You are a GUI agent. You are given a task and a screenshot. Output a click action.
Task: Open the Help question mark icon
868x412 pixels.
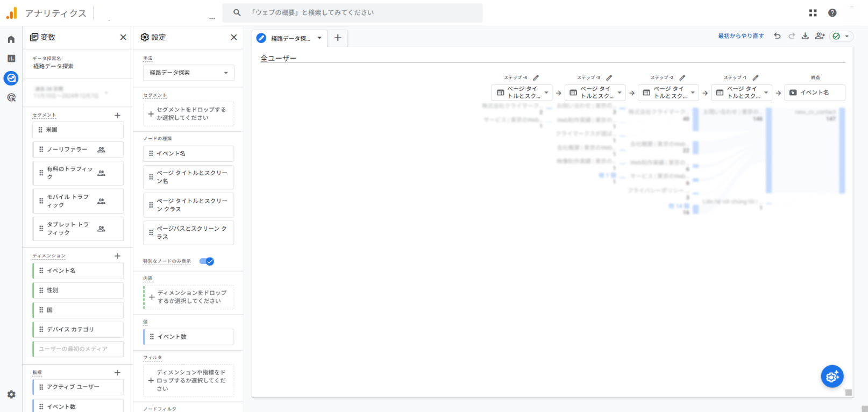pos(832,13)
